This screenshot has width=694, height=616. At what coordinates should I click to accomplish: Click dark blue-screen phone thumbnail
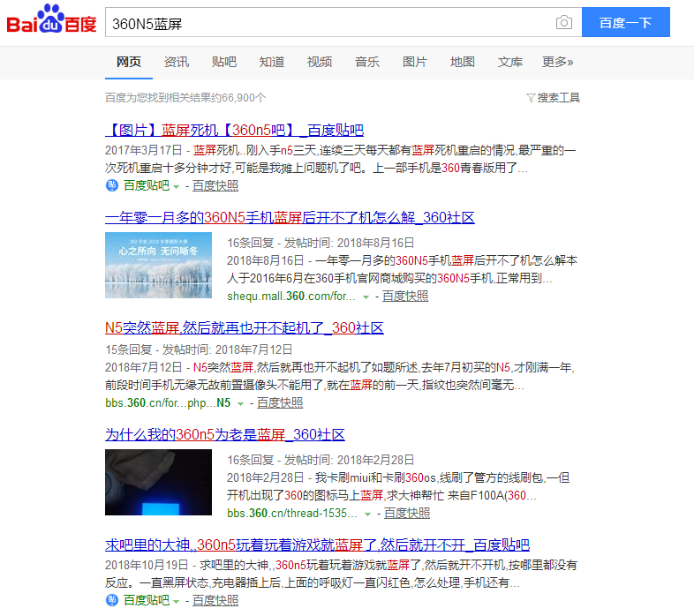[x=158, y=483]
